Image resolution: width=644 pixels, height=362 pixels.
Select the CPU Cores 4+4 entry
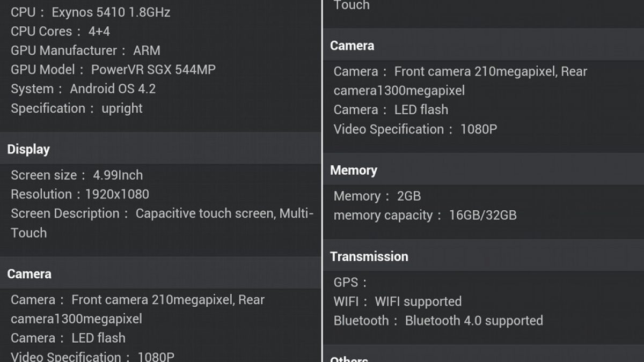(61, 32)
